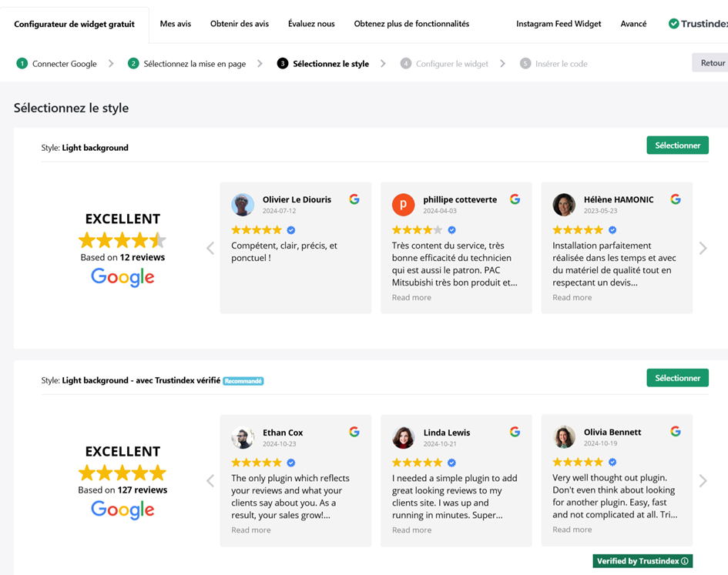Select Light background avec Trustindex vérifié style

point(677,378)
